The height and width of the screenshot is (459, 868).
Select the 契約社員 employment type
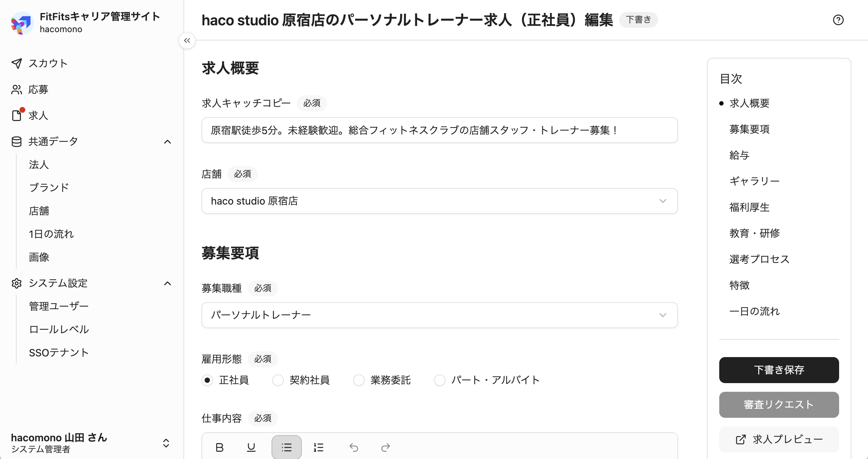tap(278, 380)
